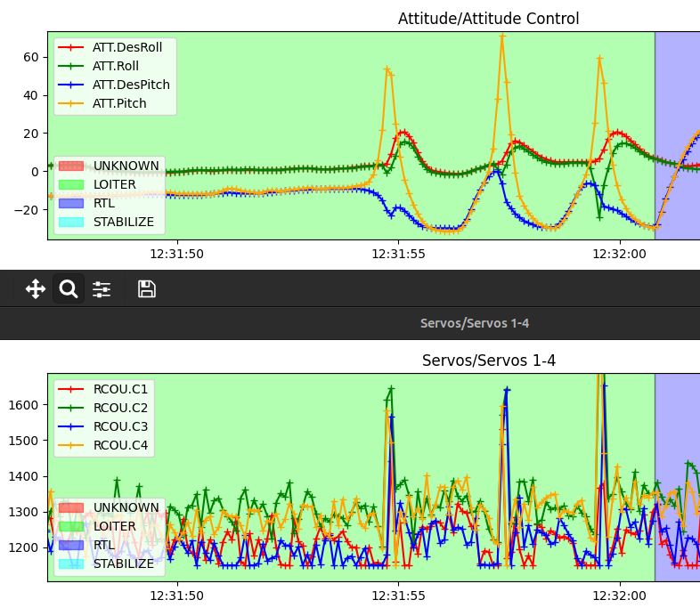Select the ATT.Pitch legend entry
This screenshot has height=608, width=700.
[119, 103]
